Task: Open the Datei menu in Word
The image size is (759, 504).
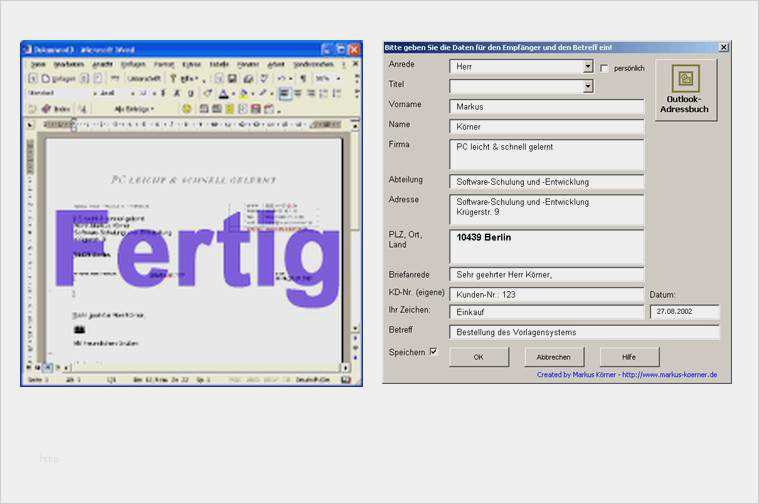Action: (38, 64)
